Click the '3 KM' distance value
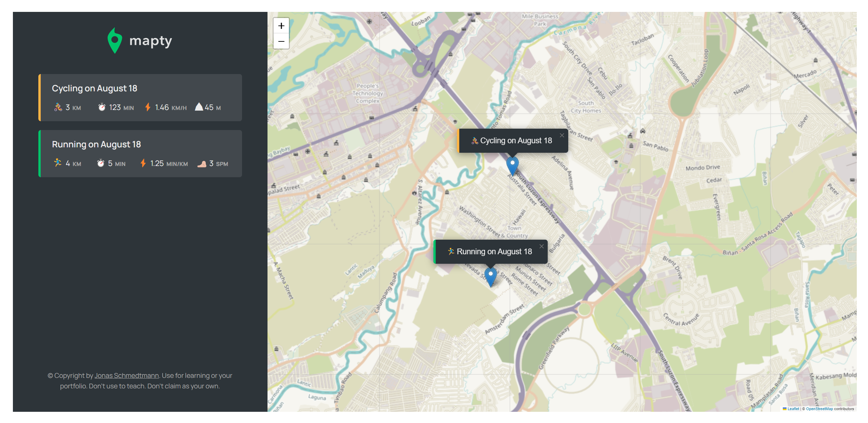The height and width of the screenshot is (423, 868). click(73, 108)
